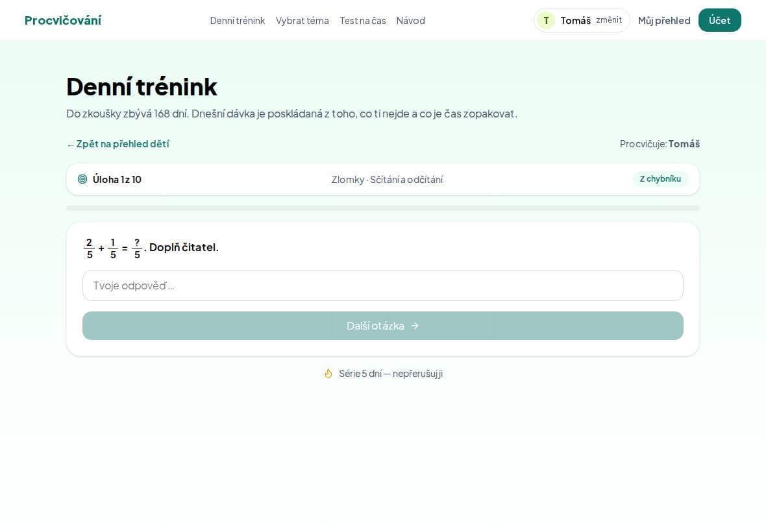Go to Test na čas
766x532 pixels.
[x=362, y=21]
